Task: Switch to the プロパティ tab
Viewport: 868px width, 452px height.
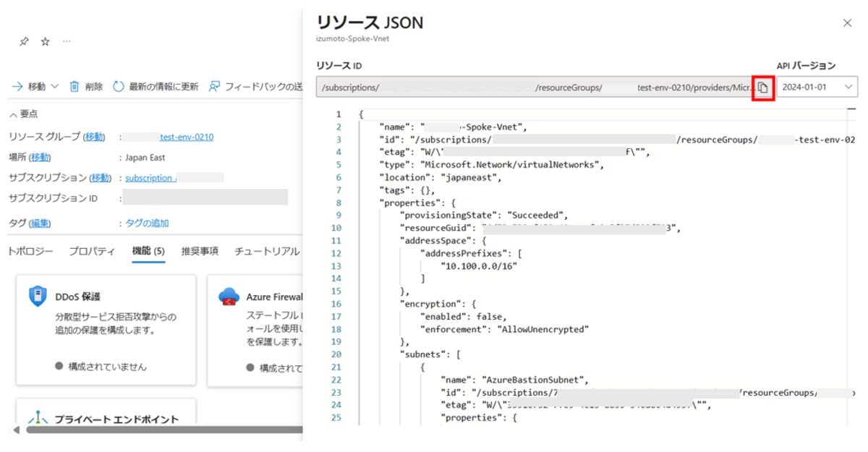Action: [x=92, y=251]
